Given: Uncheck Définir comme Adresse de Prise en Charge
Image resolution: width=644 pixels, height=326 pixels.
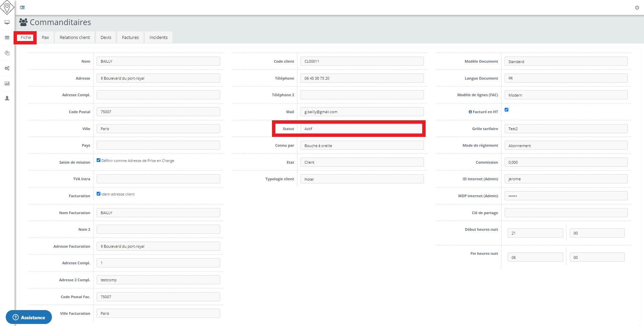Looking at the screenshot, I should pyautogui.click(x=99, y=160).
